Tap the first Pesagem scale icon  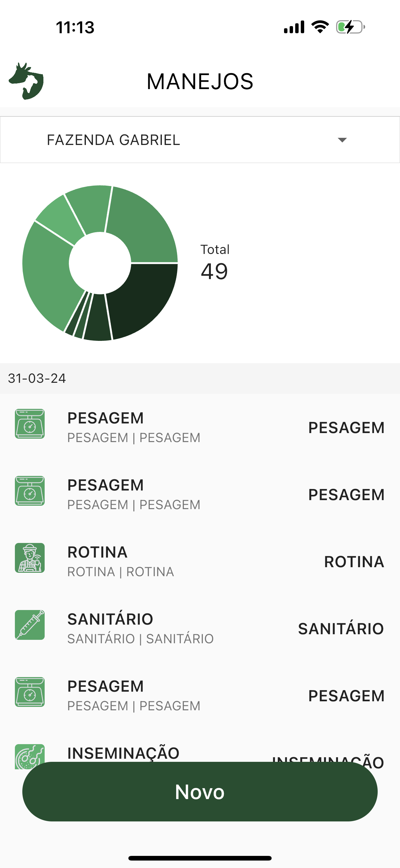point(30,423)
